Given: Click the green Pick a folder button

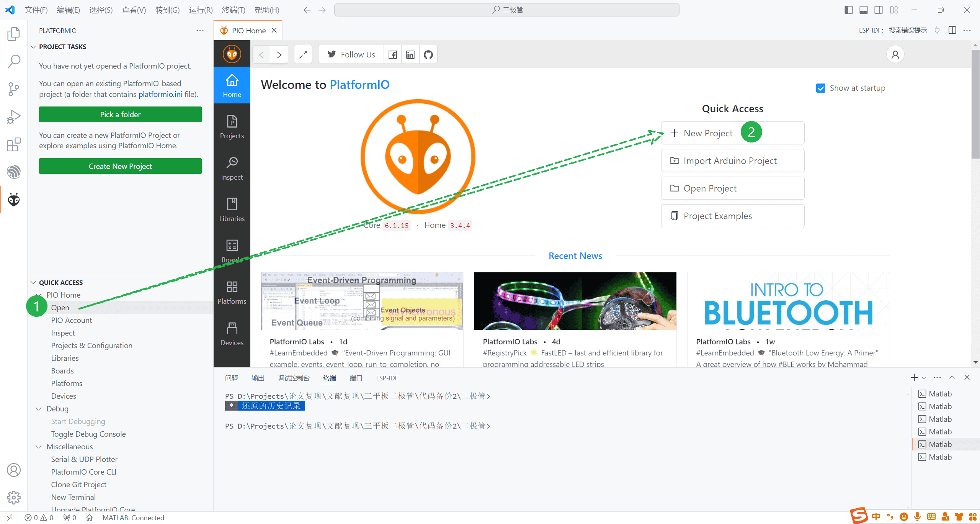Looking at the screenshot, I should point(120,115).
